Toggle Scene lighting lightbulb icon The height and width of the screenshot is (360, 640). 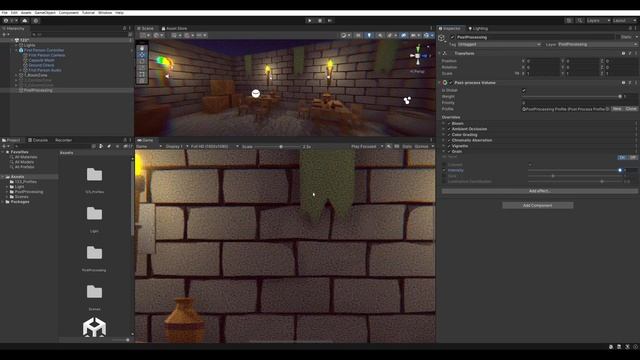pyautogui.click(x=369, y=36)
